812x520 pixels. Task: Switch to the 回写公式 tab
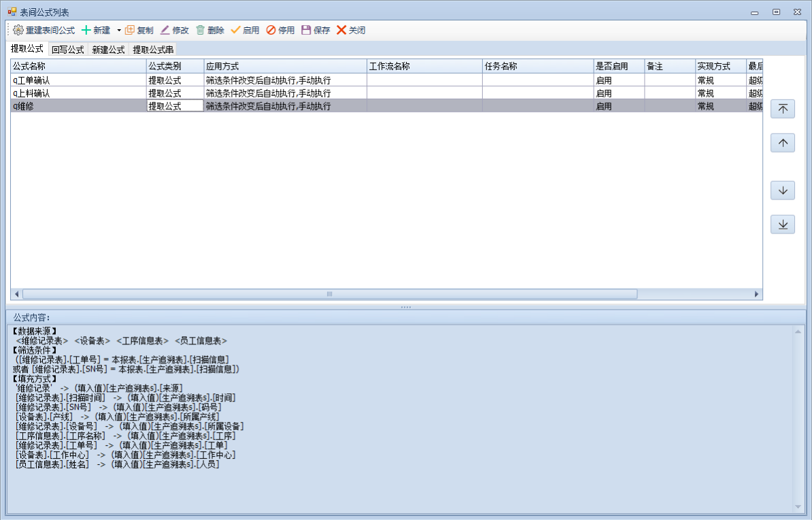[x=67, y=50]
